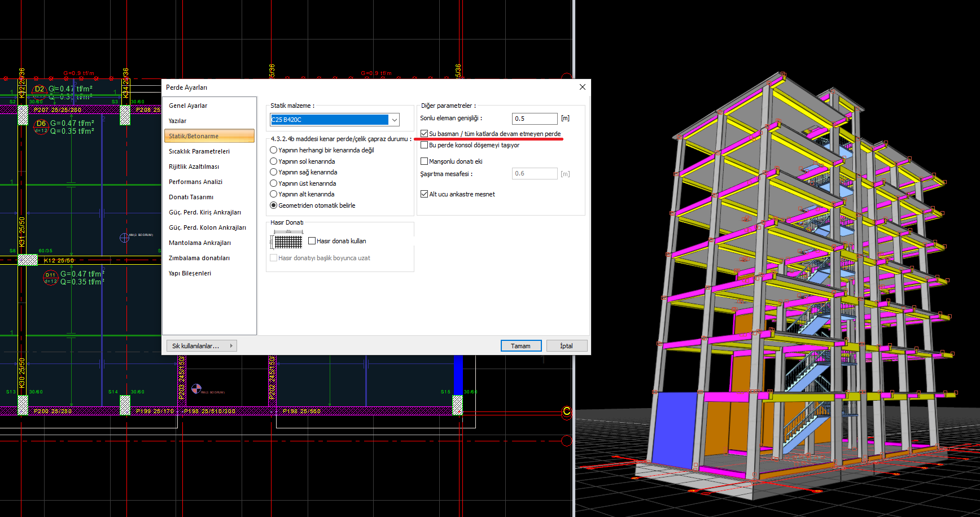Click the Sonlu eleman genişliği input field
980x517 pixels.
click(x=535, y=119)
